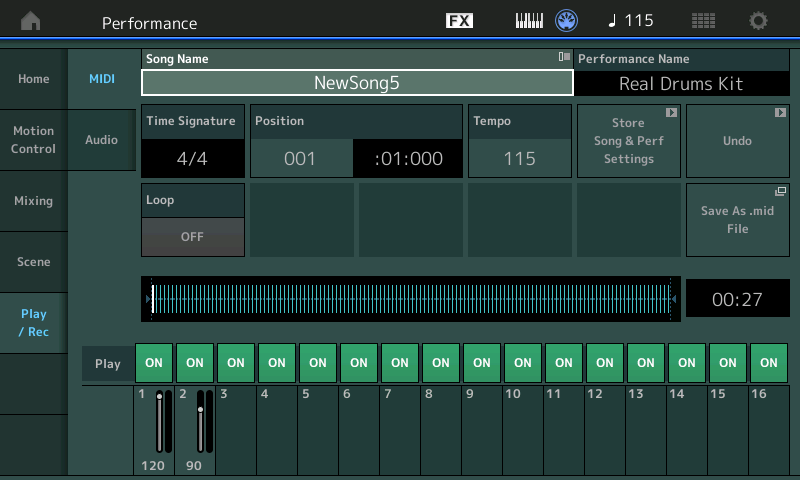Click the blue Live Set knob icon

click(x=566, y=21)
